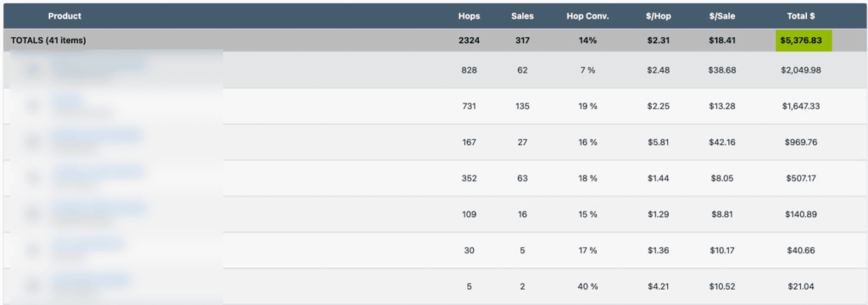Click the Sales column header
The height and width of the screenshot is (305, 868).
pos(522,16)
